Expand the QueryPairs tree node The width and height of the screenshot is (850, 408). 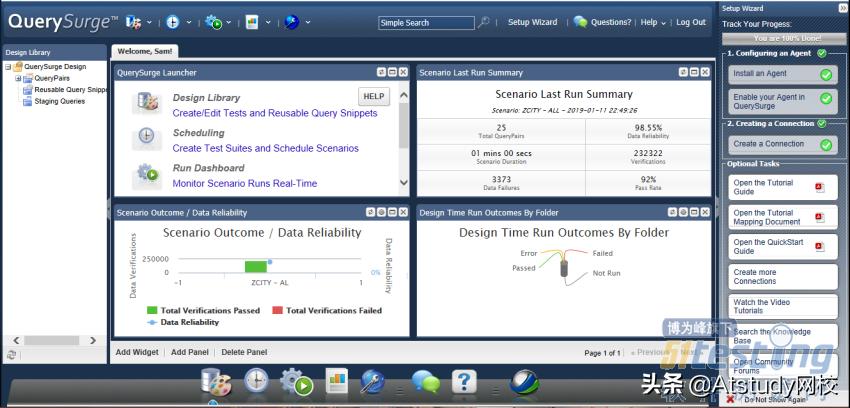[18, 78]
